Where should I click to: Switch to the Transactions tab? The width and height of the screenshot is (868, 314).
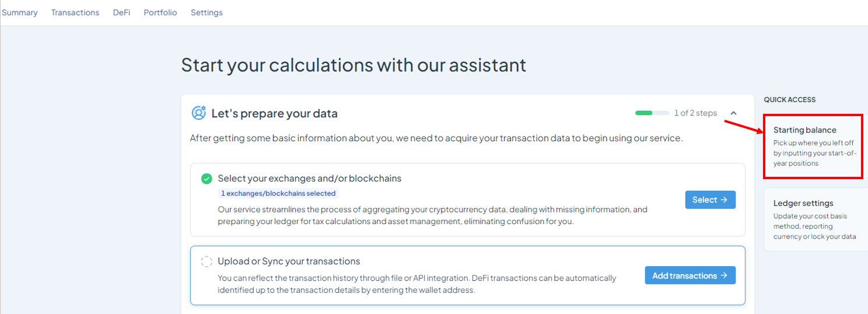click(x=75, y=12)
